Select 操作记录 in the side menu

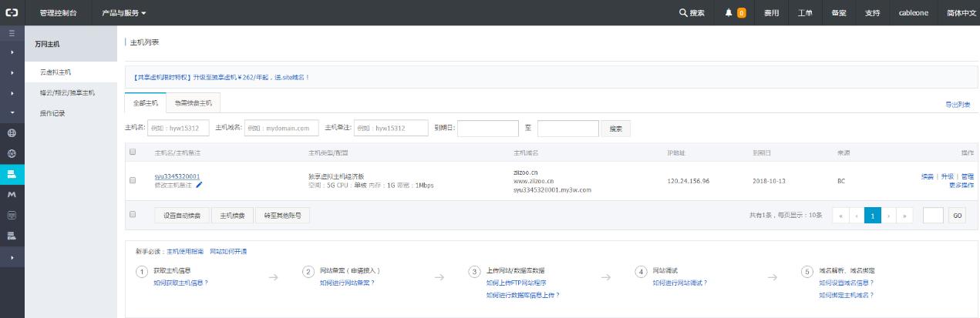(x=52, y=113)
